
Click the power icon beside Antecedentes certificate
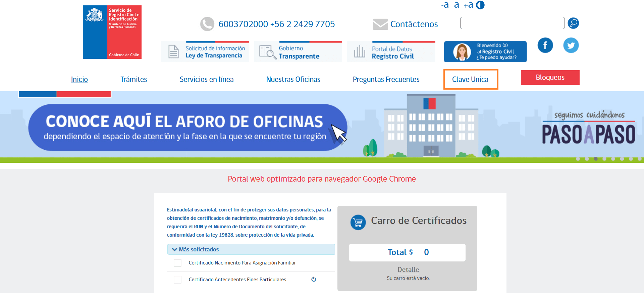pos(314,279)
